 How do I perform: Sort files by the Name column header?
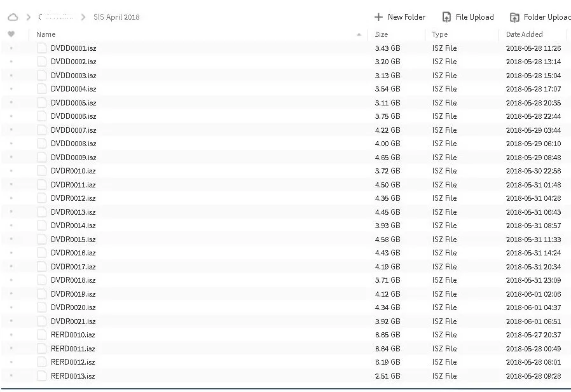[46, 34]
